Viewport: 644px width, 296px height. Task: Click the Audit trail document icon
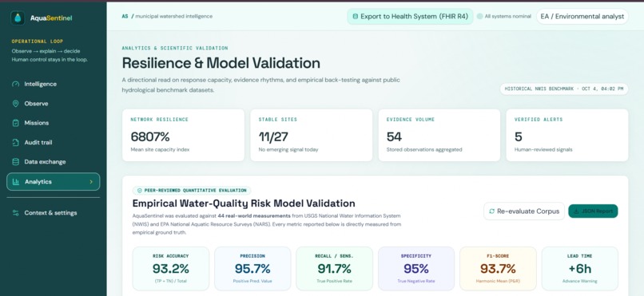pyautogui.click(x=16, y=143)
